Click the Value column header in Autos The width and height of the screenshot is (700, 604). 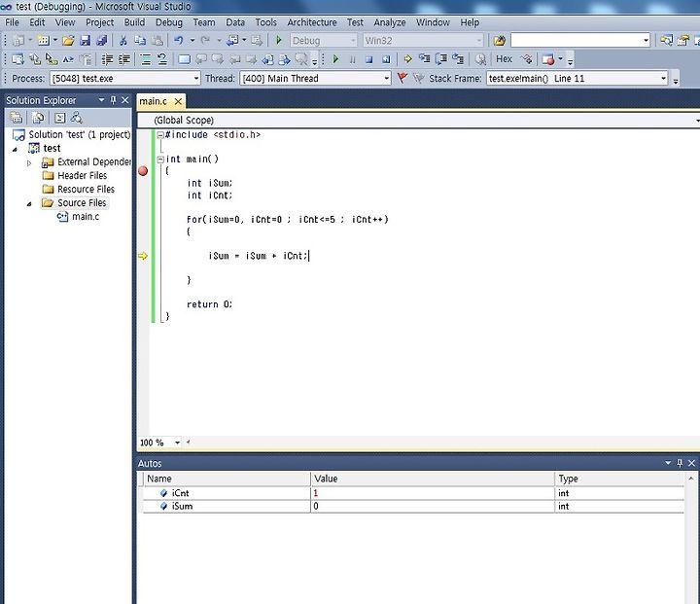[432, 479]
